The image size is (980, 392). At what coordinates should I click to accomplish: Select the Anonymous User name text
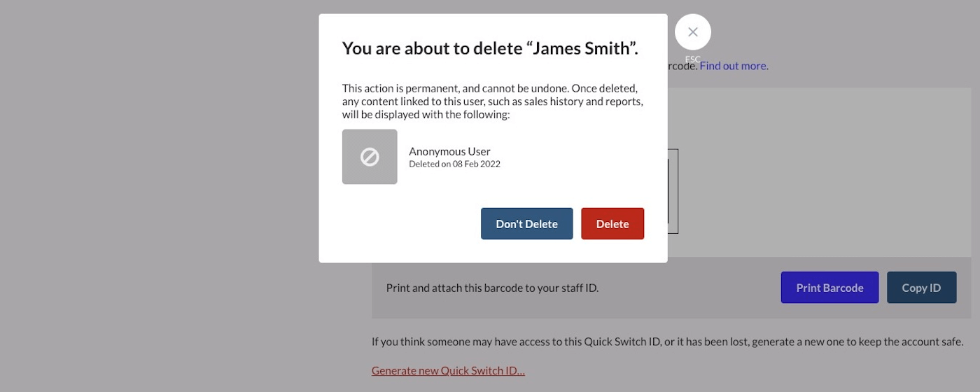click(449, 151)
